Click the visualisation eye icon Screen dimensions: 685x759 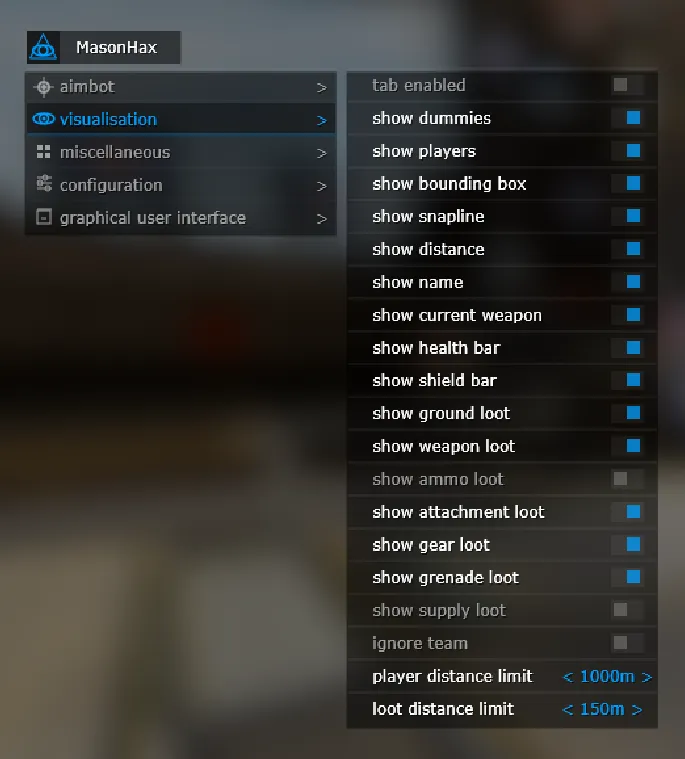click(x=44, y=119)
